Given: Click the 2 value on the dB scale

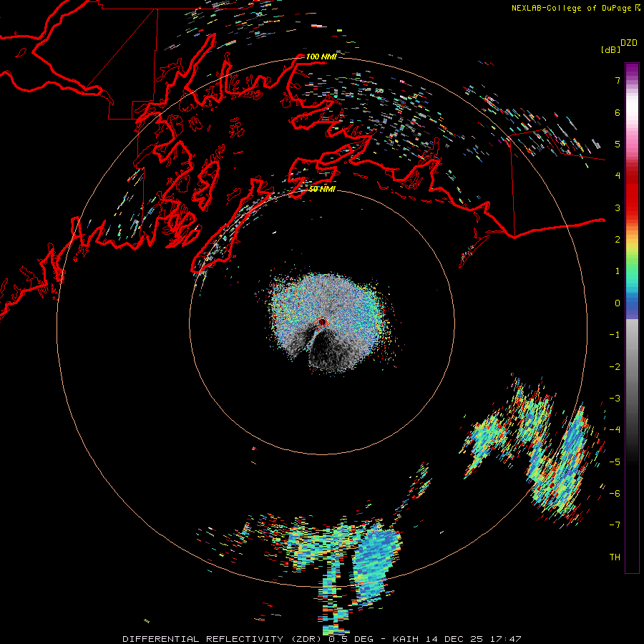Looking at the screenshot, I should coord(618,240).
